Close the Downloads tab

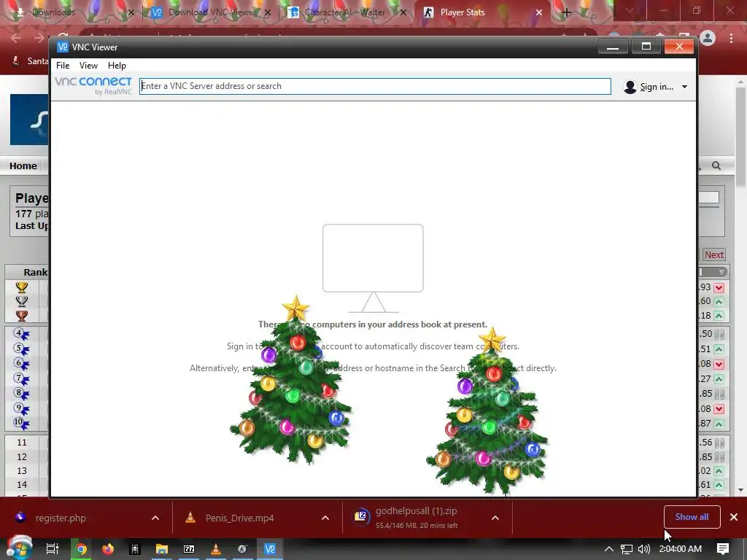pos(131,12)
